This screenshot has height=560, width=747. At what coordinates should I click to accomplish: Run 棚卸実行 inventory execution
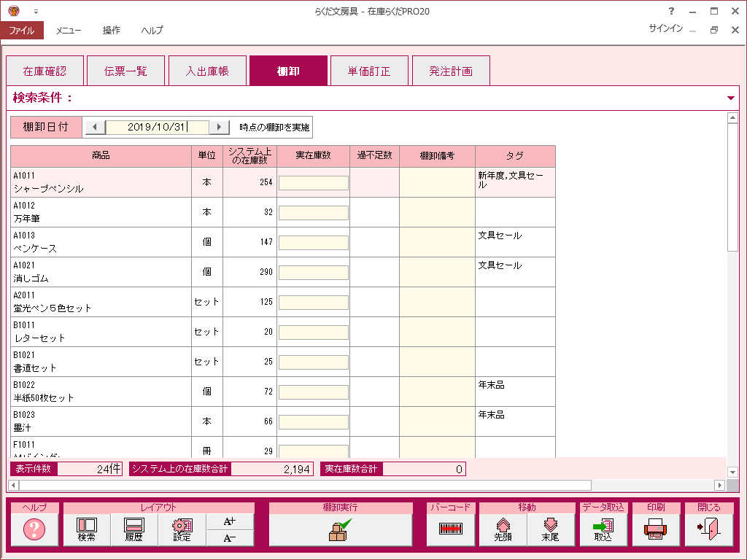pyautogui.click(x=340, y=529)
